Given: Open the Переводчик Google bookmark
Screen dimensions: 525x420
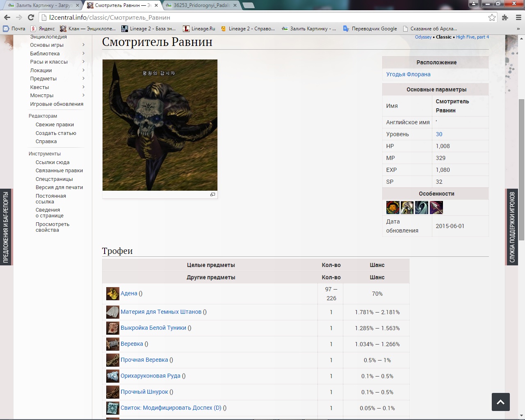Looking at the screenshot, I should tap(370, 29).
